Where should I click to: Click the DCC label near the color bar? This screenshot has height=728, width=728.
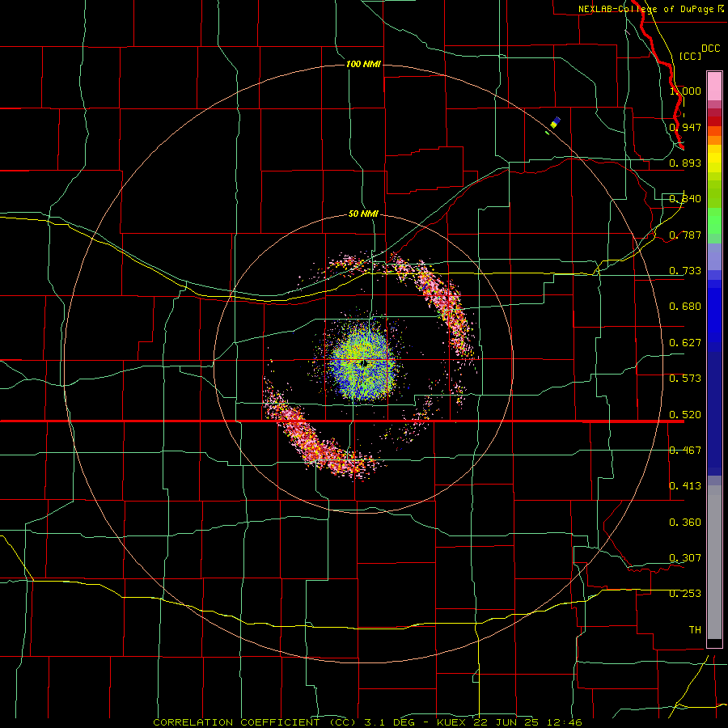point(710,49)
